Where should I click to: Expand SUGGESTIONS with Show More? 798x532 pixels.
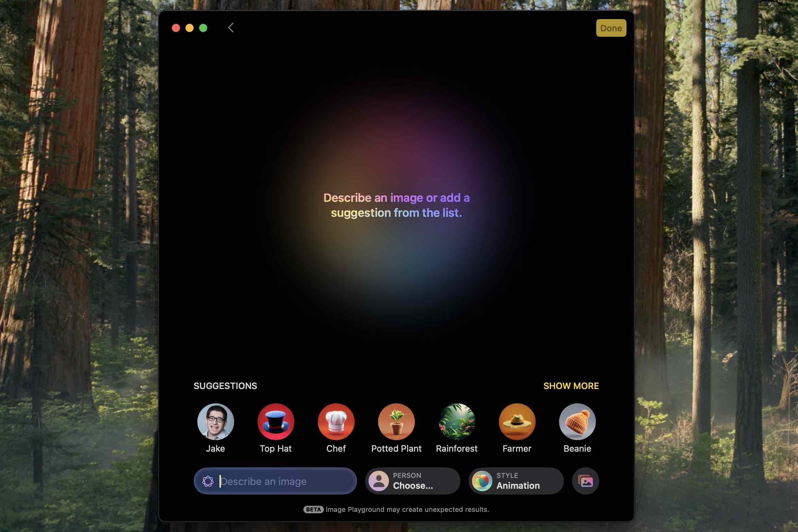coord(570,386)
